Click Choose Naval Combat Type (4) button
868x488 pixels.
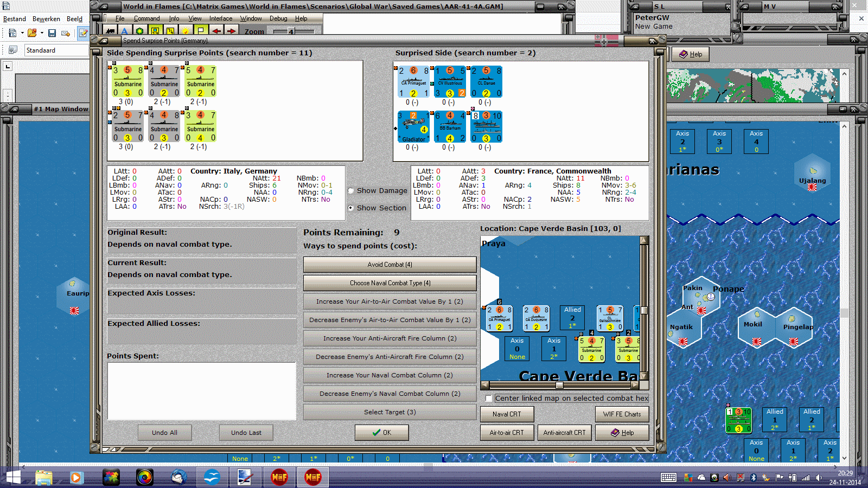pos(390,283)
